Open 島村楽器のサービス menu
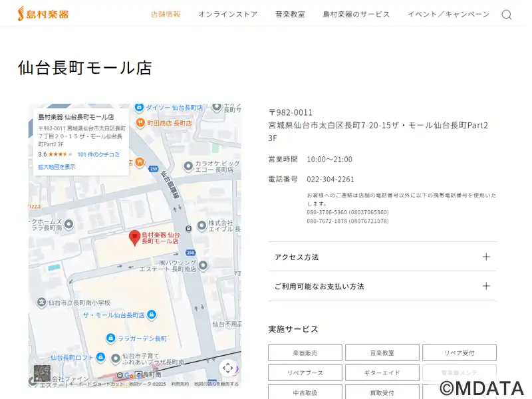 (x=356, y=14)
